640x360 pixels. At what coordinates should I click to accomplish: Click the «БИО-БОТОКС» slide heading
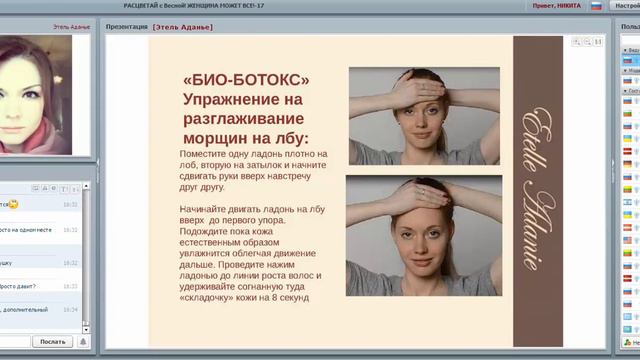[246, 80]
